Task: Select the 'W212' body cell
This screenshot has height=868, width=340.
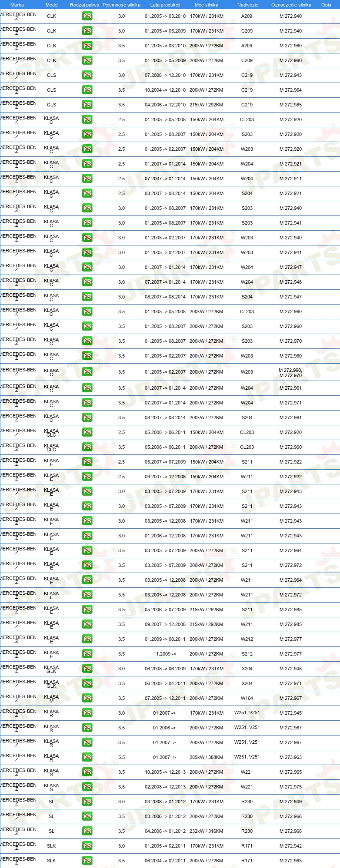Action: pos(247,639)
